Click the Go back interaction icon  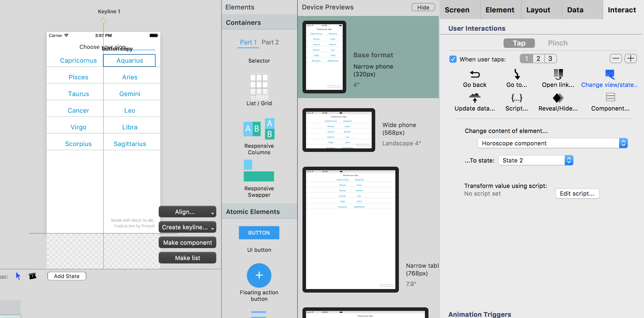tap(475, 74)
